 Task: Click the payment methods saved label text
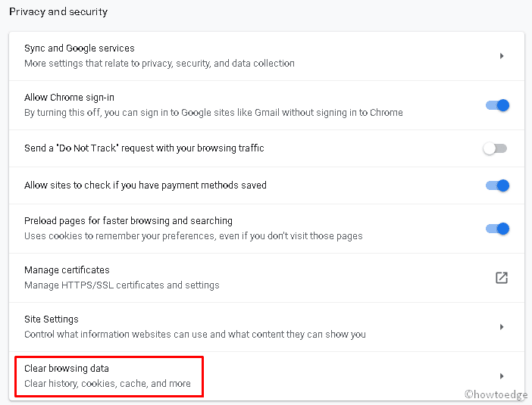pyautogui.click(x=146, y=185)
